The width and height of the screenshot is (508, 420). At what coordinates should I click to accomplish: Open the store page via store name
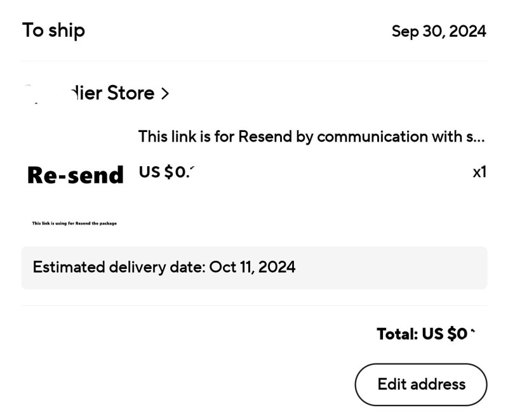[x=111, y=93]
